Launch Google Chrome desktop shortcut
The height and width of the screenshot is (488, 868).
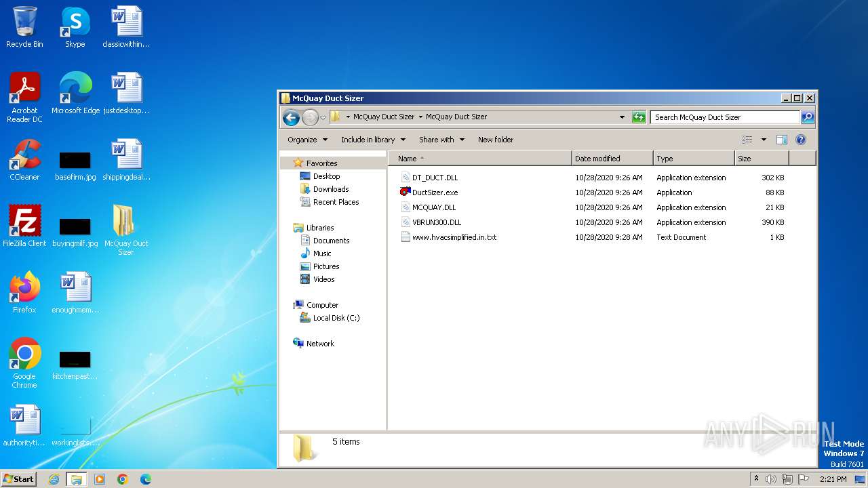point(24,363)
